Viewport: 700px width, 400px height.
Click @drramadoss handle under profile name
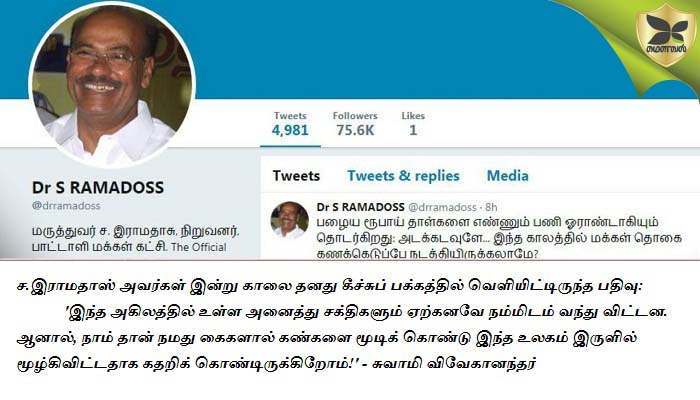(66, 206)
